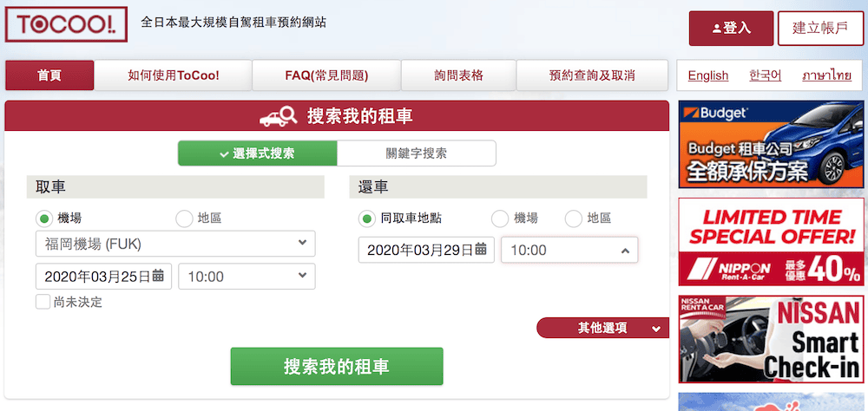
Task: Open the 福岡機場 (FUK) airport dropdown
Action: coord(175,244)
